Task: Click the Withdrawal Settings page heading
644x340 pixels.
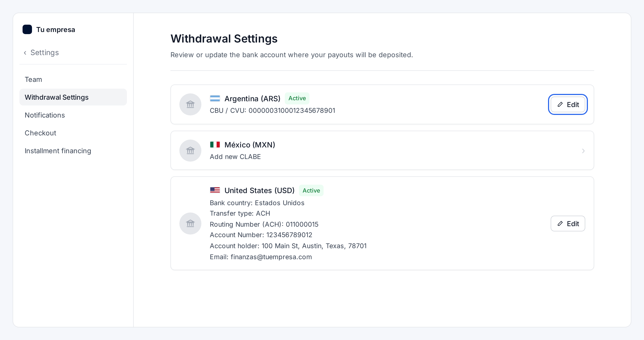Action: (x=224, y=39)
